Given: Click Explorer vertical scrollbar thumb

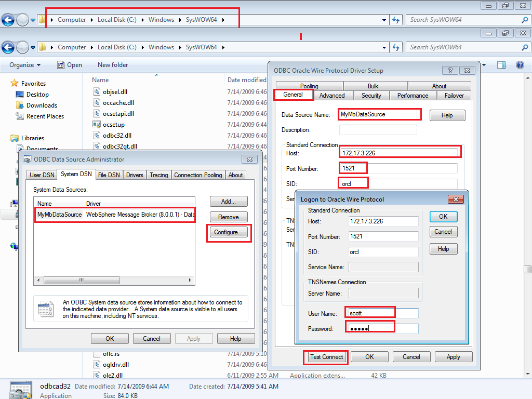Looking at the screenshot, I should point(528,269).
